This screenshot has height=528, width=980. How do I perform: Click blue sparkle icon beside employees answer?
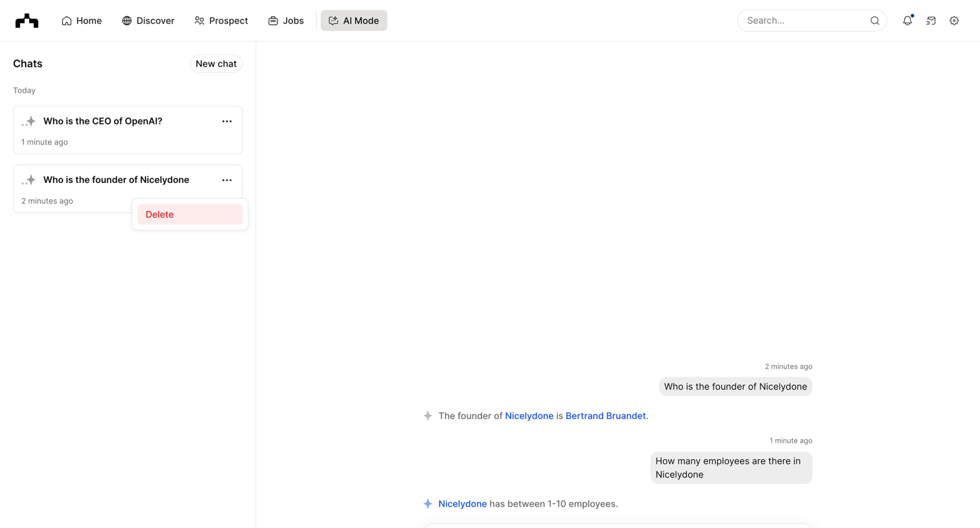click(x=428, y=504)
